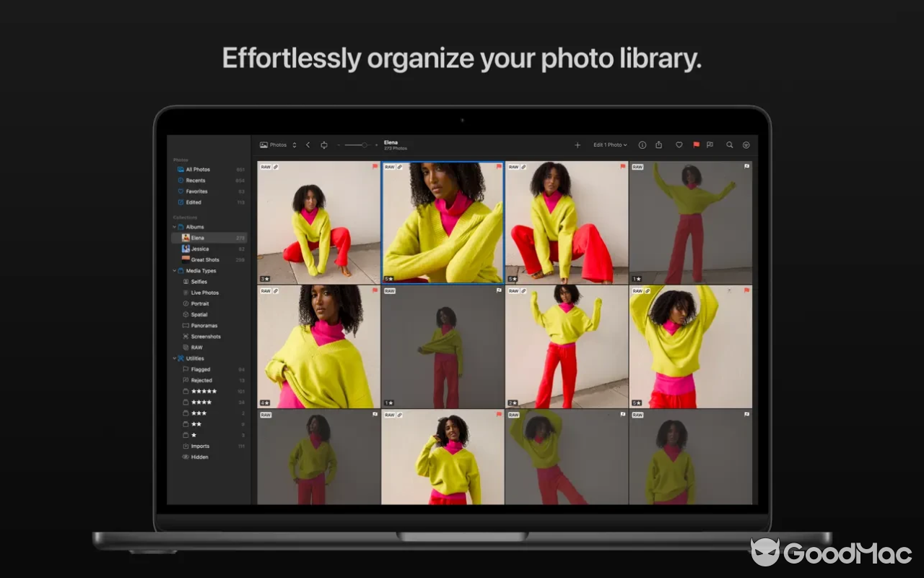Open the info panel from the toolbar

pyautogui.click(x=642, y=144)
